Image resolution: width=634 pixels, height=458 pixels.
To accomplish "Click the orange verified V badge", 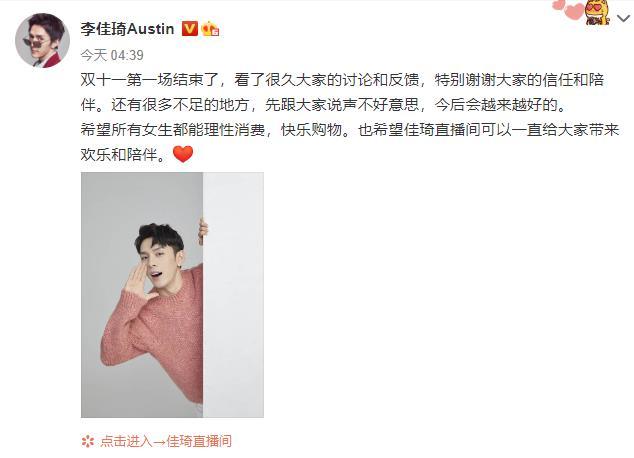I will point(190,29).
